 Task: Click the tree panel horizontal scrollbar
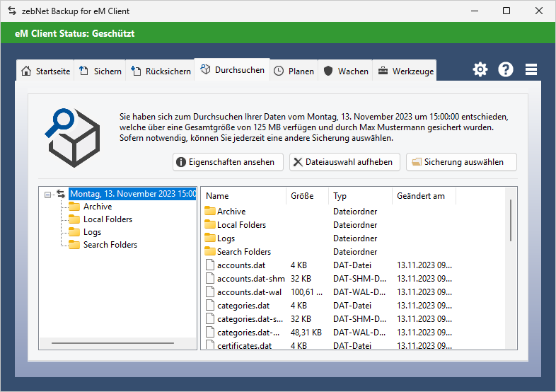click(x=112, y=343)
